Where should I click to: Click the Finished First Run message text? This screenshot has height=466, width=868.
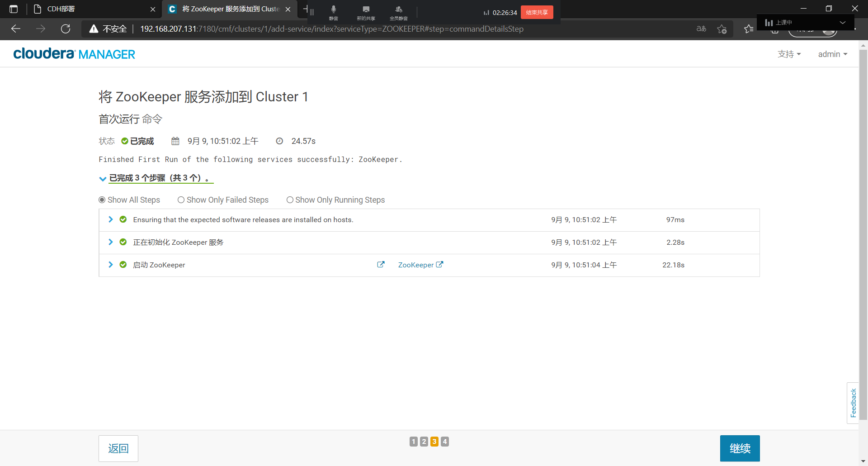point(250,159)
